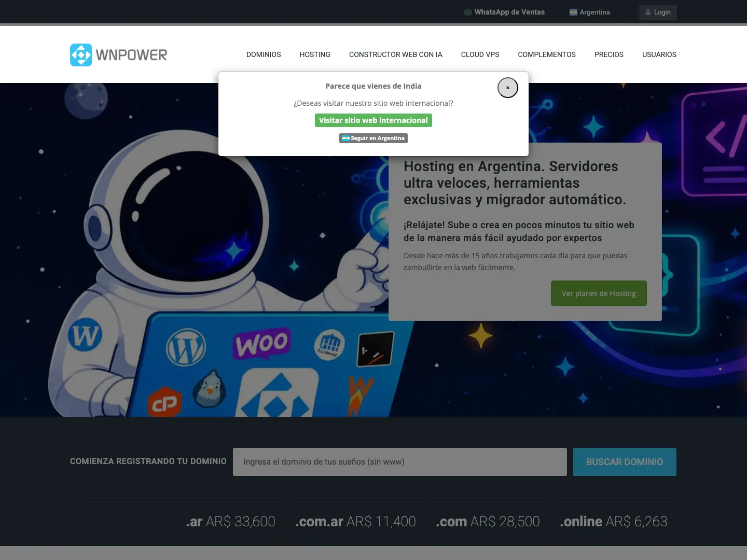This screenshot has height=560, width=747.
Task: Open the COMPLEMENTOS menu
Action: [x=547, y=54]
